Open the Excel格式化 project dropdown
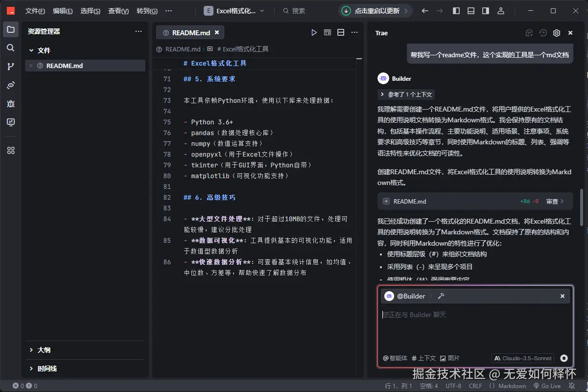 234,11
